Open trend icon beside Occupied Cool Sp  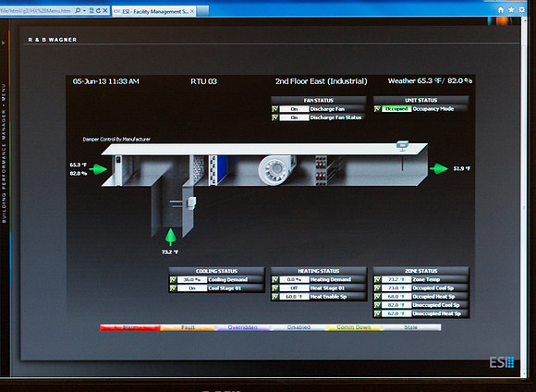click(377, 288)
